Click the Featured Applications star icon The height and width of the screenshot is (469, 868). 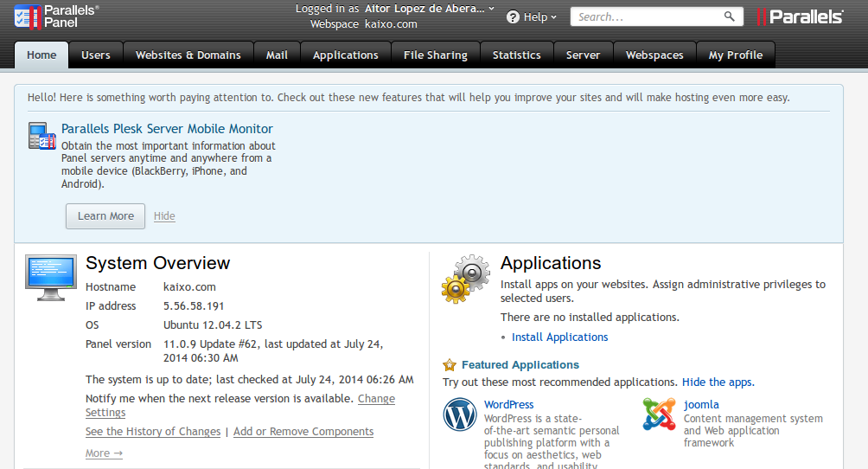(450, 365)
